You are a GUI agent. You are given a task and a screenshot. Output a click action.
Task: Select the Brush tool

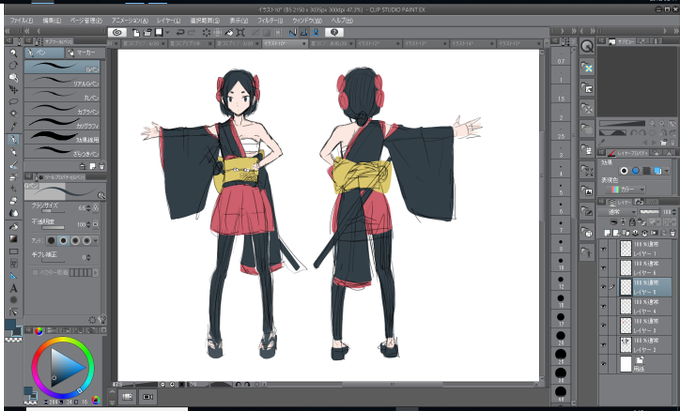13,165
